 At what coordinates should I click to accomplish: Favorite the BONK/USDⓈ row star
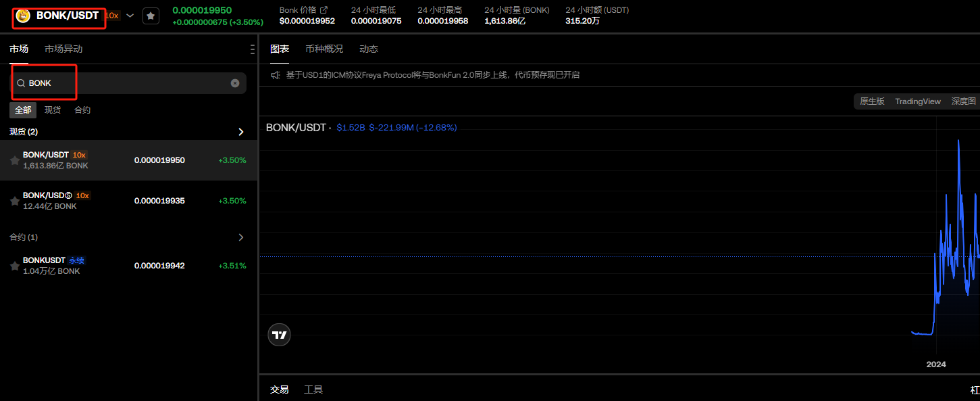(14, 201)
